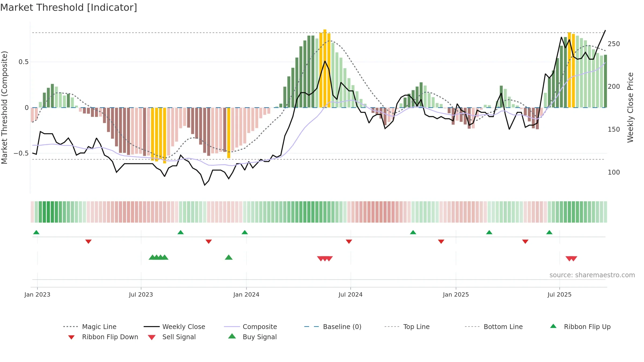644x362 pixels.
Task: Click the −0.5 tick on the left axis
Action: pyautogui.click(x=21, y=153)
